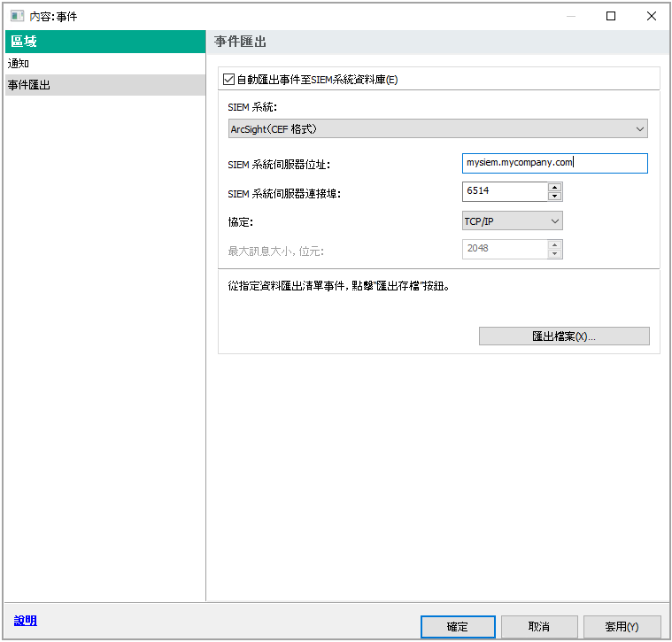Click the SIEM 系統伺服器位址 label

279,165
